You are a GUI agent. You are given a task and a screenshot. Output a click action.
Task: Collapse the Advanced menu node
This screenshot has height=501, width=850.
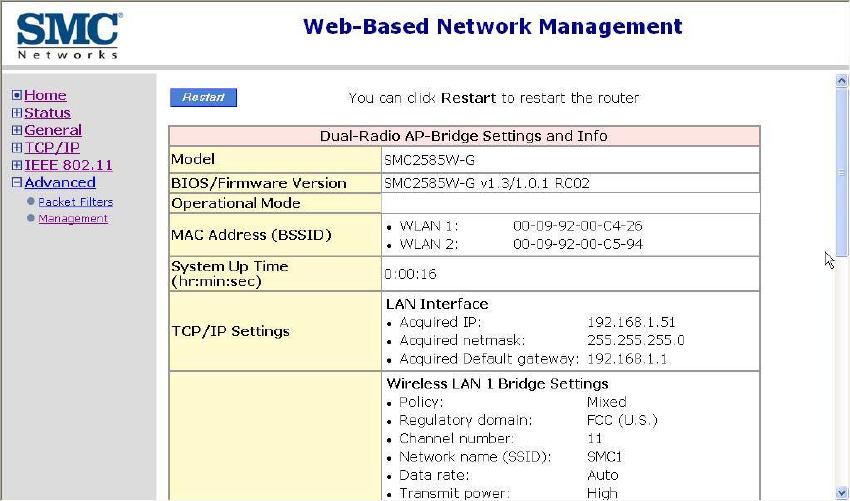(17, 182)
